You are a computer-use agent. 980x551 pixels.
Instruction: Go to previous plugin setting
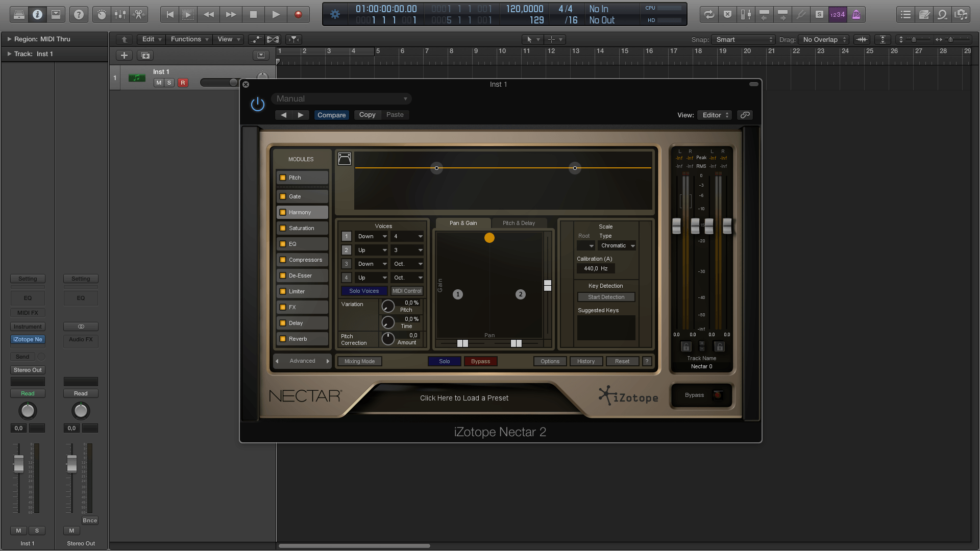click(x=284, y=115)
